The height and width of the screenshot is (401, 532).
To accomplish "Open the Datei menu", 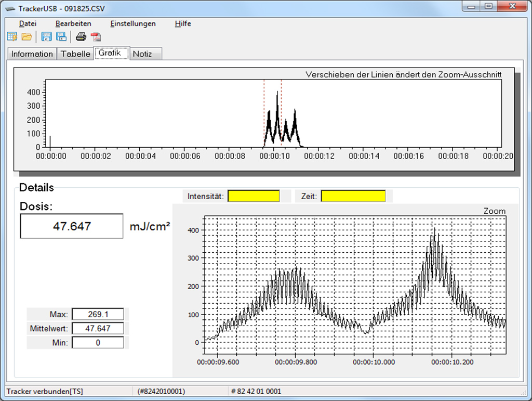I will [x=28, y=23].
